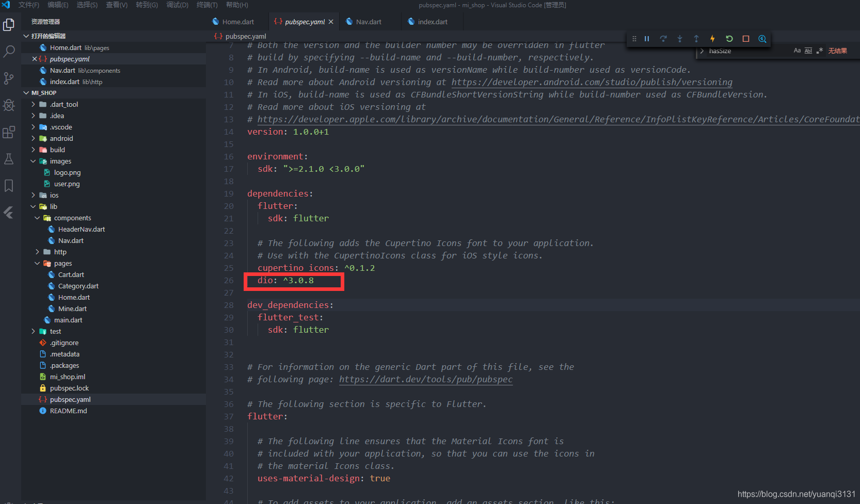Expand the http folder
The width and height of the screenshot is (860, 504).
click(x=38, y=252)
